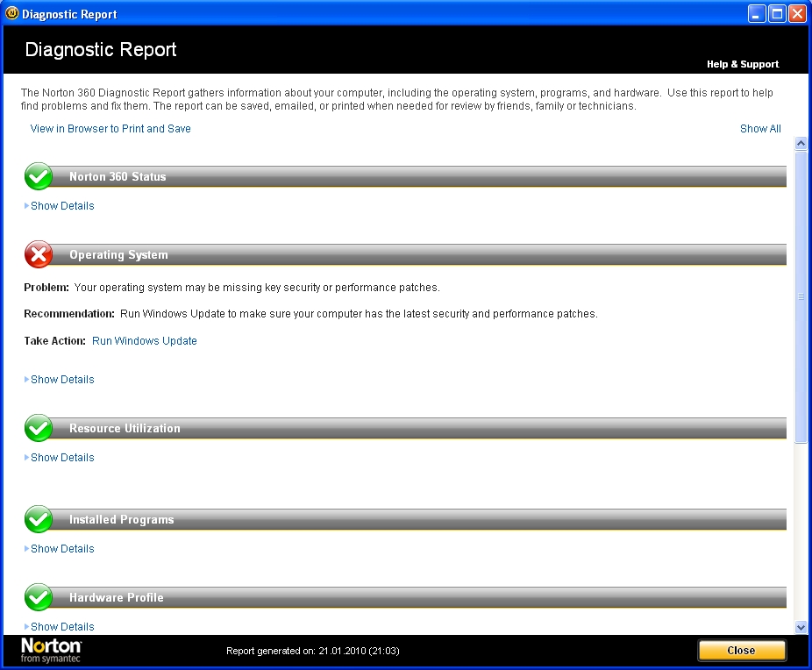Click the vertical scrollbar thumb
812x670 pixels.
click(x=801, y=296)
